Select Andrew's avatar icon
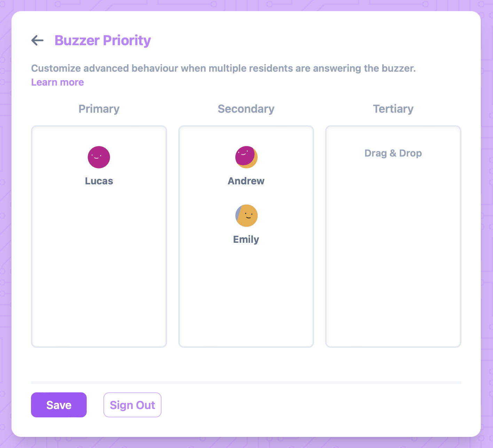This screenshot has width=493, height=448. 246,157
